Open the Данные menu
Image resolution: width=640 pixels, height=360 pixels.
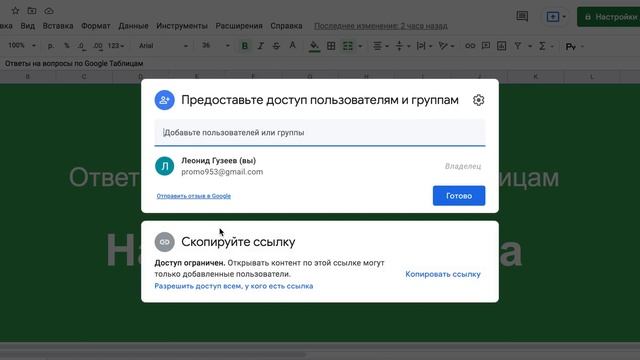pos(133,26)
